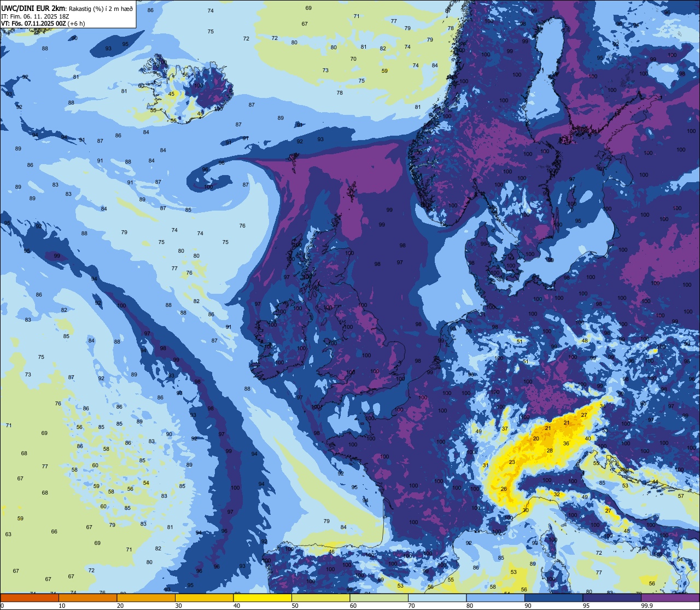Click the 40–50% bright yellow legend segment
This screenshot has width=700, height=610.
click(262, 597)
